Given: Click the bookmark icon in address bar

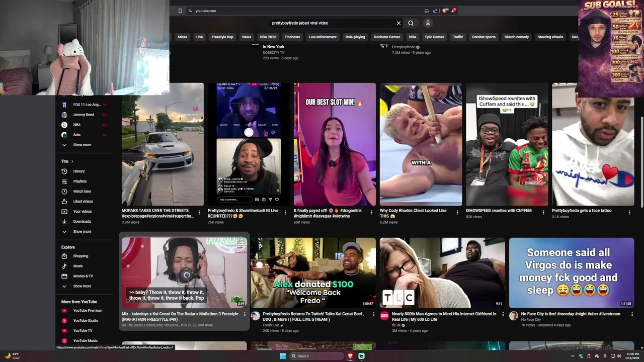Looking at the screenshot, I should [x=180, y=11].
